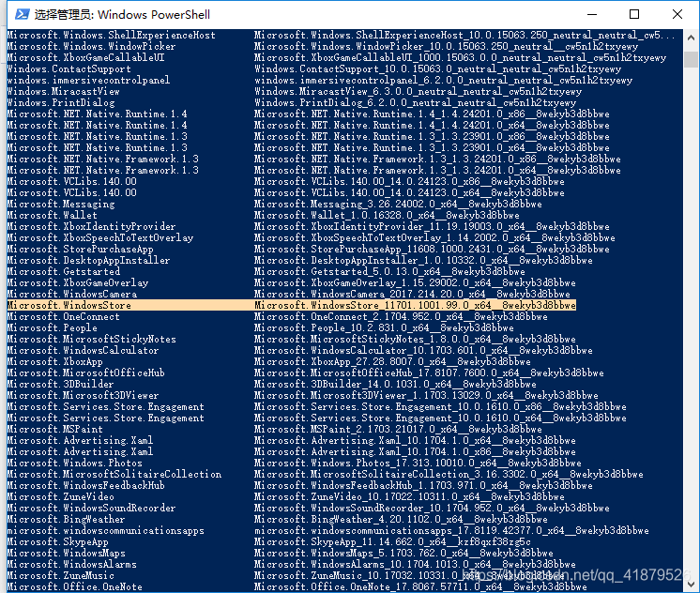Maximize the PowerShell window

(x=634, y=14)
